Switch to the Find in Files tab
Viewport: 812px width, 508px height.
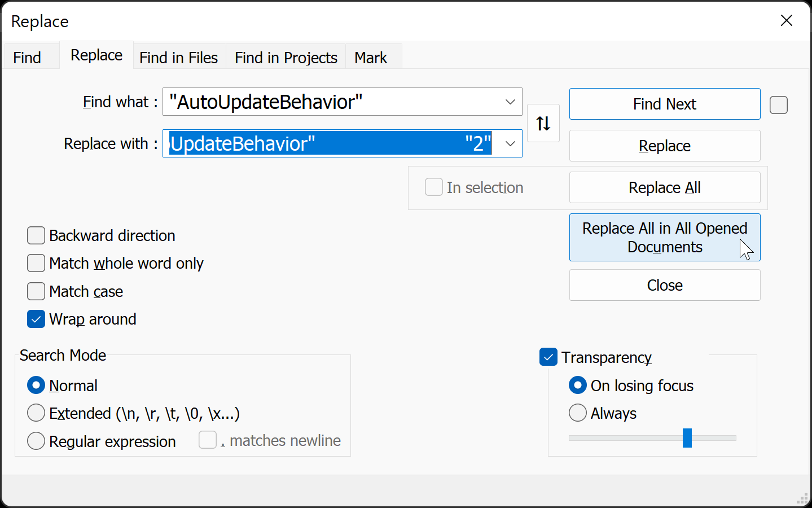tap(178, 58)
